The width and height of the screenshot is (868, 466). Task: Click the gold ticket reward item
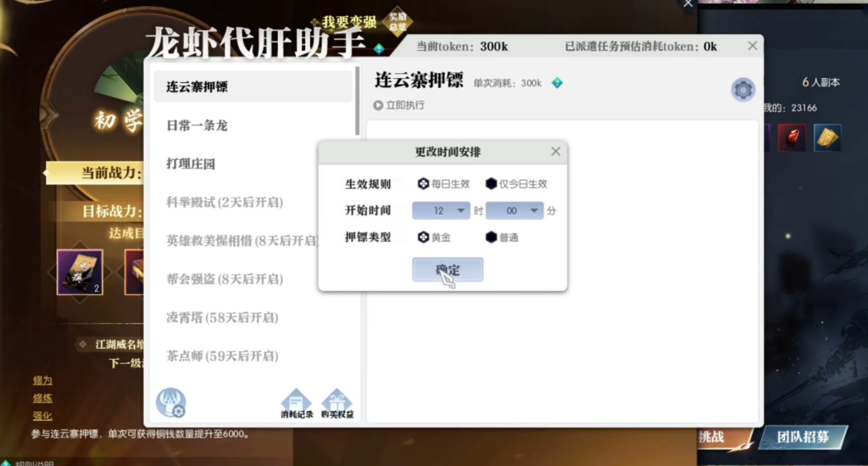827,138
